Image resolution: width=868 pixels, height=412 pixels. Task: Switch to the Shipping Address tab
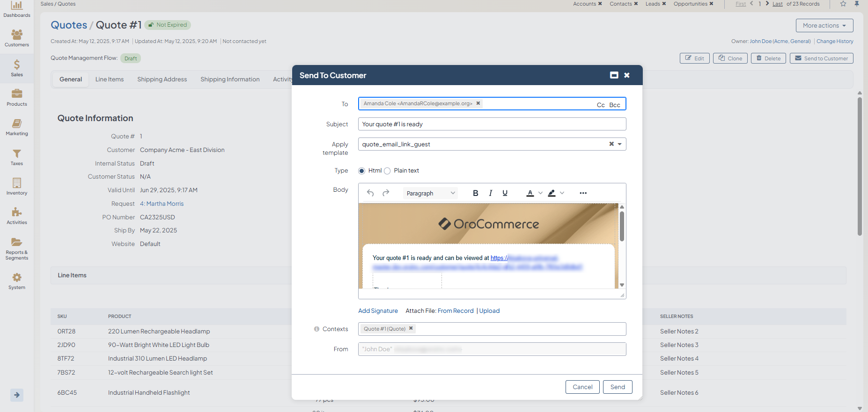click(x=162, y=80)
